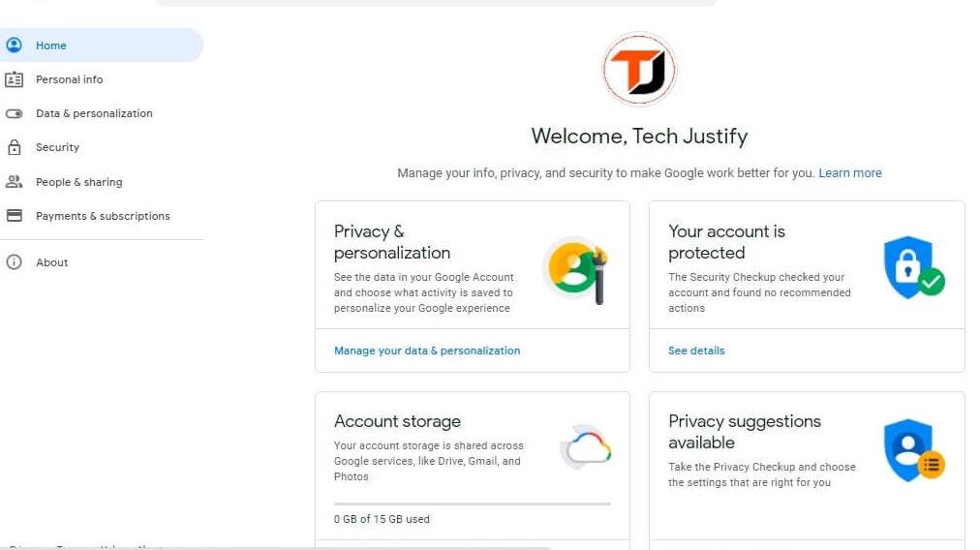Click the Google cloud storage icon
This screenshot has width=980, height=550.
(586, 448)
